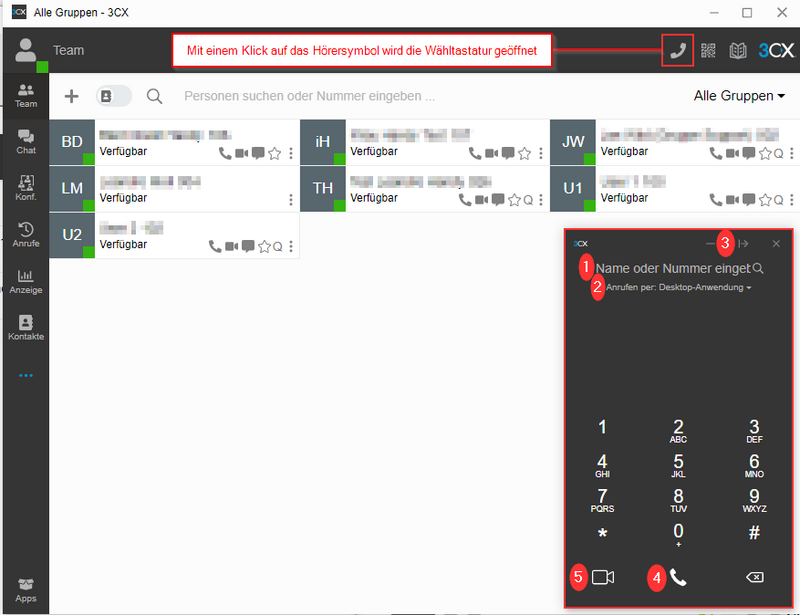Toggle the contacts view switch
Screen dimensions: 800x615
(x=113, y=96)
